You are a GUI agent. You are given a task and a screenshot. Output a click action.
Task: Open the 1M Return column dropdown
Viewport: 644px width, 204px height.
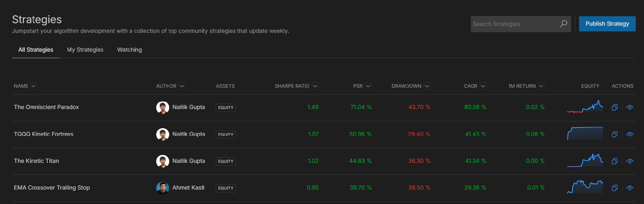click(541, 86)
